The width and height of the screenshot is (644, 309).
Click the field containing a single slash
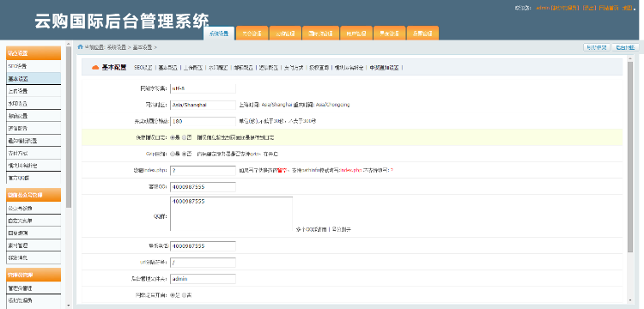203,262
